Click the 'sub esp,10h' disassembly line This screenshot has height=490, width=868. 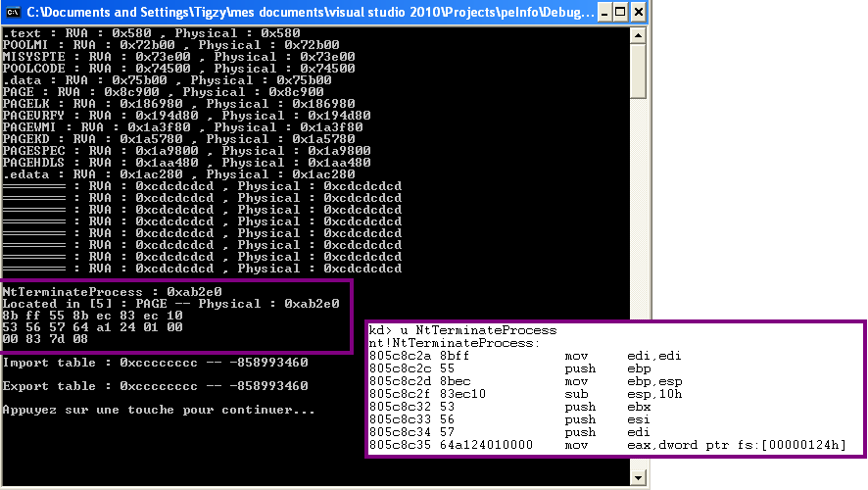(x=509, y=394)
